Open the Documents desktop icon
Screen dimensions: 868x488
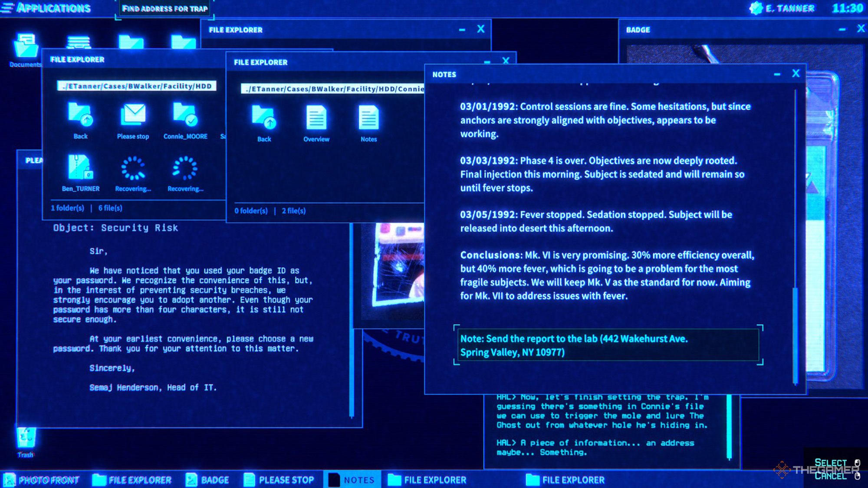tap(26, 50)
